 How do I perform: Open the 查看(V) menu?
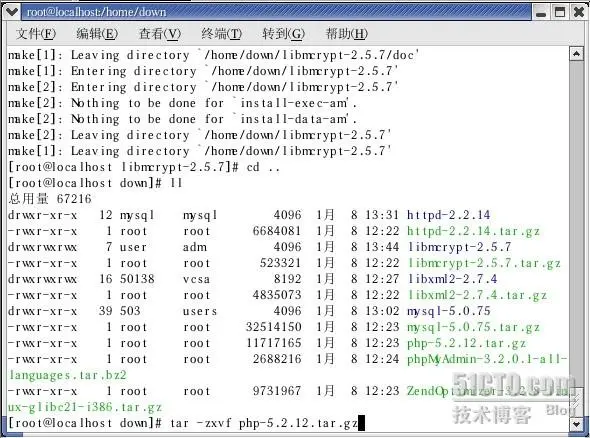(160, 34)
